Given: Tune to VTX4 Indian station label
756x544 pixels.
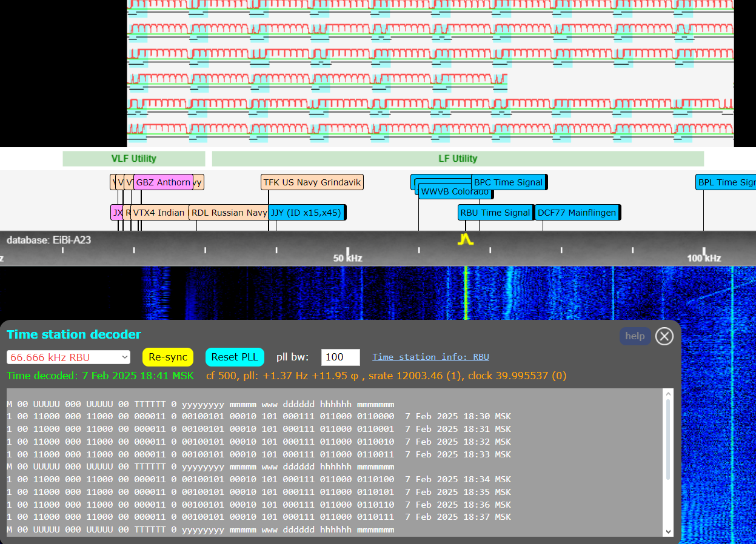Looking at the screenshot, I should tap(160, 212).
